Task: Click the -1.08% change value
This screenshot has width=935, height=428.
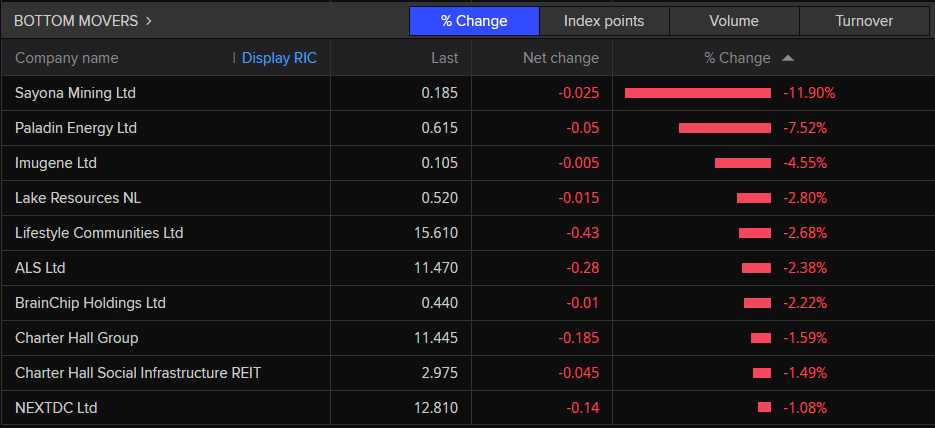Action: coord(805,408)
